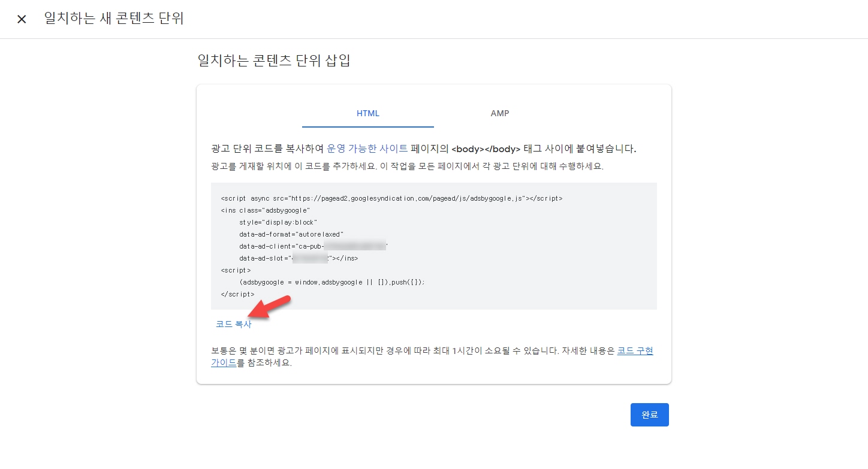Click the 일치하는 새 콘텐츠 단위 title
Screen dimensions: 868x469
pyautogui.click(x=114, y=19)
